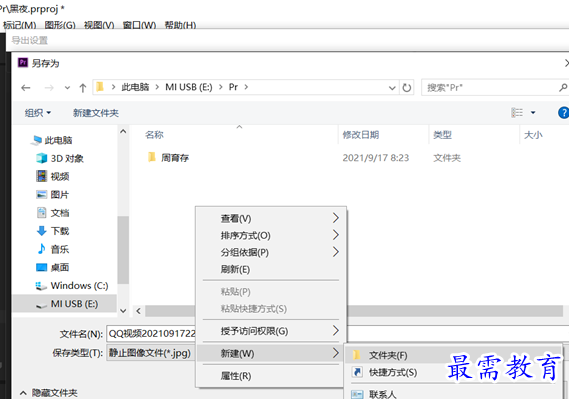Screen dimensions: 569x399
Task: Create new 联系人 from submenu
Action: pos(452,394)
